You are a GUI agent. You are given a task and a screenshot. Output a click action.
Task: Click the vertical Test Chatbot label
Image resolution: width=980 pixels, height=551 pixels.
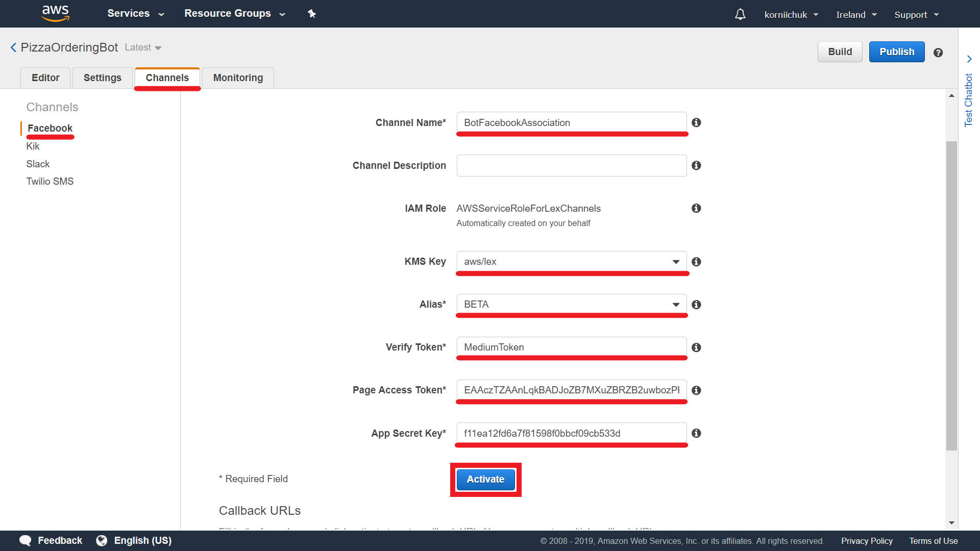968,101
